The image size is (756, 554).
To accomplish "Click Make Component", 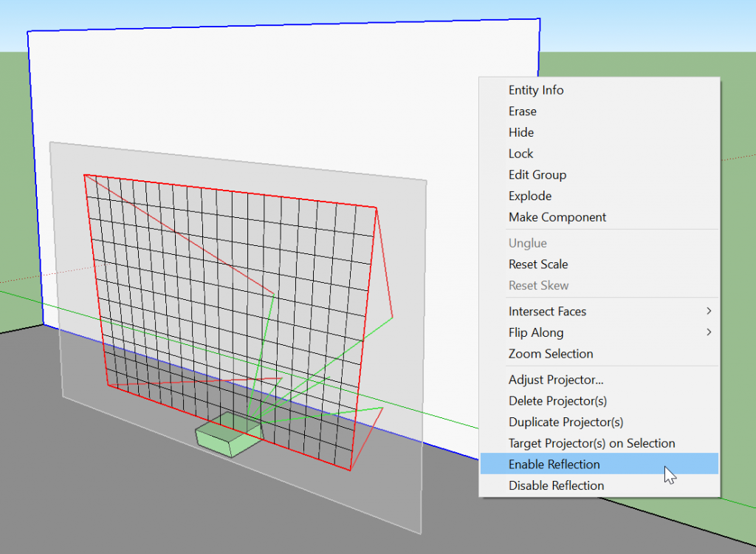I will pos(599,217).
